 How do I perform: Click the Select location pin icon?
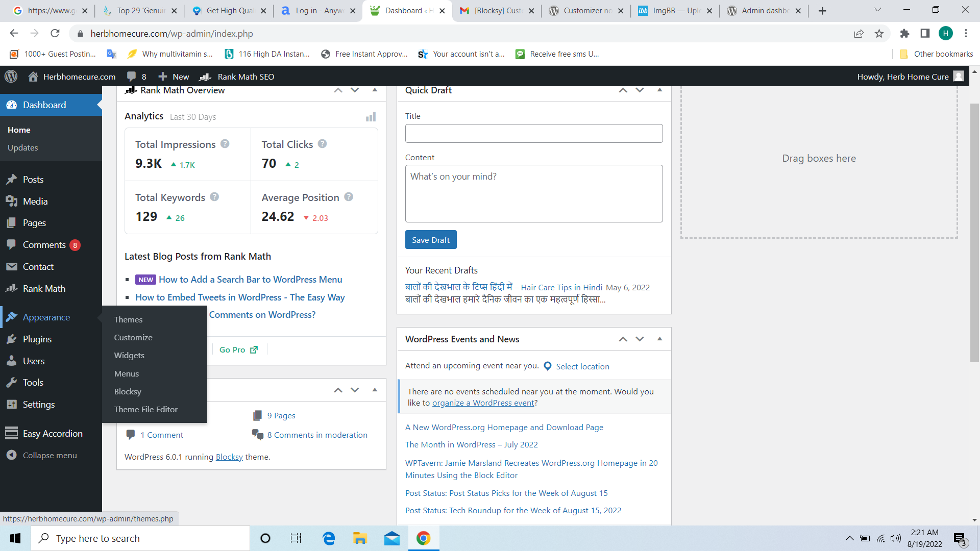coord(548,366)
